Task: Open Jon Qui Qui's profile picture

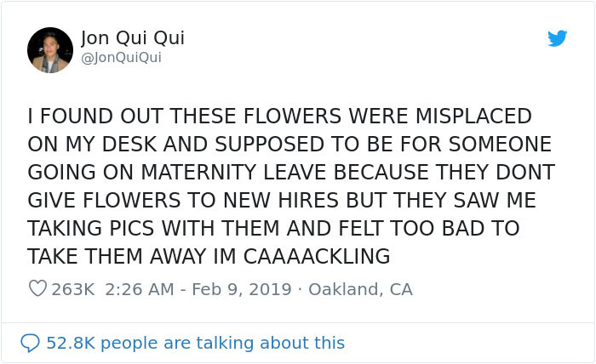Action: [50, 49]
